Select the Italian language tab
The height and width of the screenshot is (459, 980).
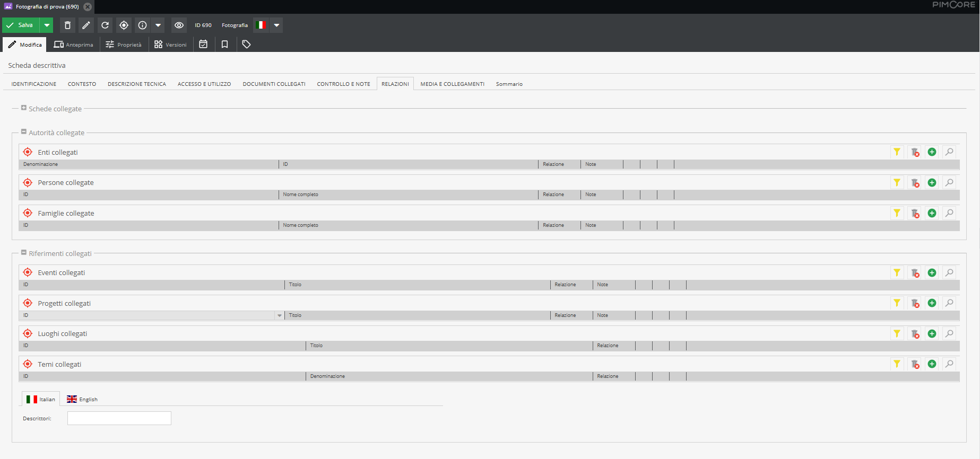click(41, 400)
